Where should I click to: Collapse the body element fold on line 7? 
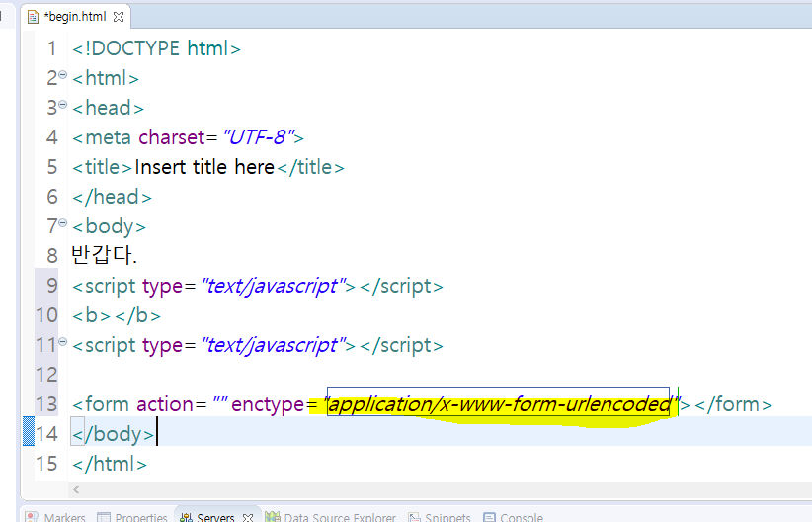[62, 222]
